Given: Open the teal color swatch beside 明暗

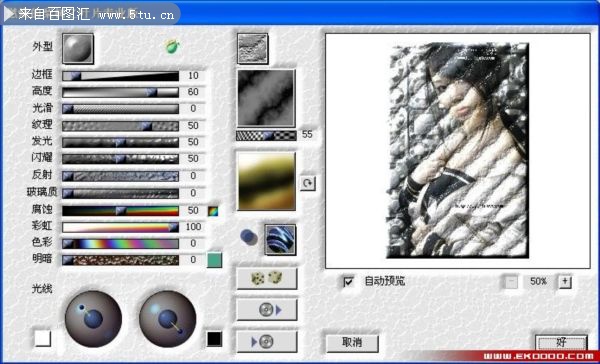Looking at the screenshot, I should [x=214, y=260].
